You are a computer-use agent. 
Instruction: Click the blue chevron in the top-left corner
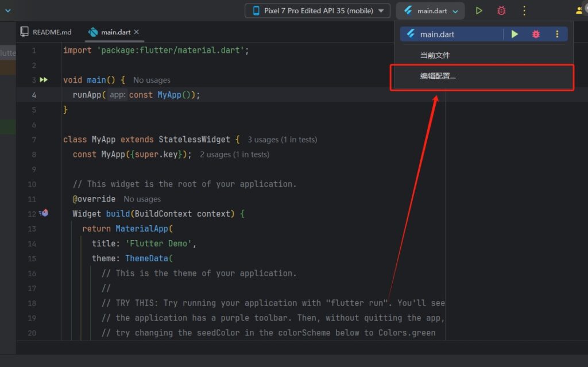(x=7, y=10)
